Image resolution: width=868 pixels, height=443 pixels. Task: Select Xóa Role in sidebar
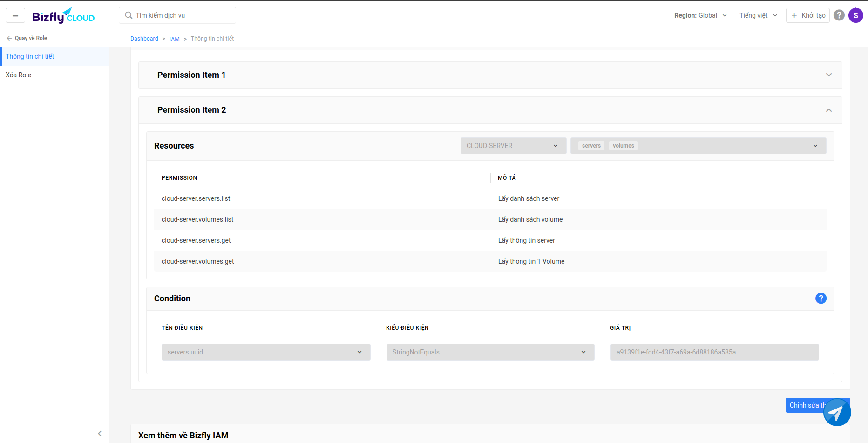coord(19,75)
